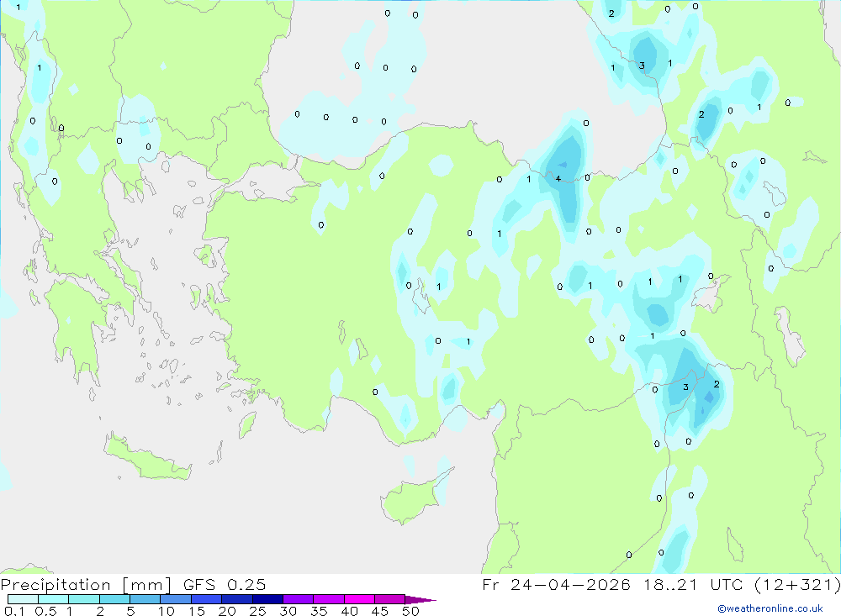Select the 45–50 mm legend color swatch
The height and width of the screenshot is (616, 841).
[390, 599]
